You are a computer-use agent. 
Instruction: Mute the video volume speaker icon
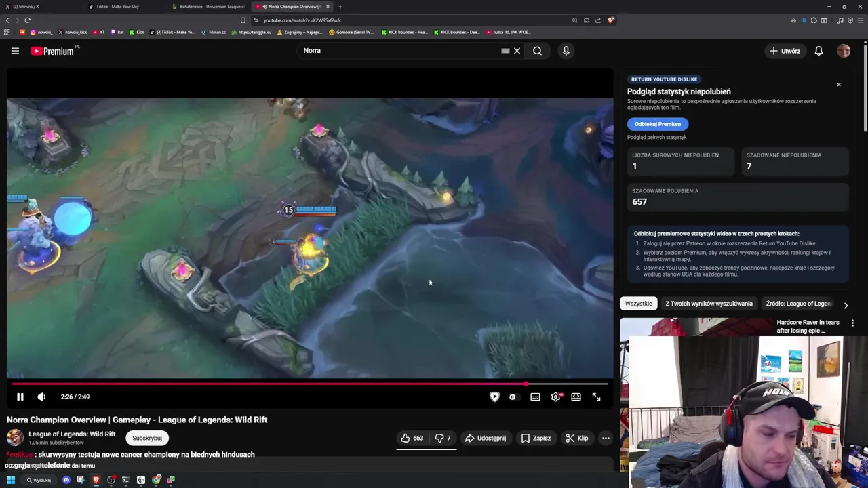pos(41,397)
